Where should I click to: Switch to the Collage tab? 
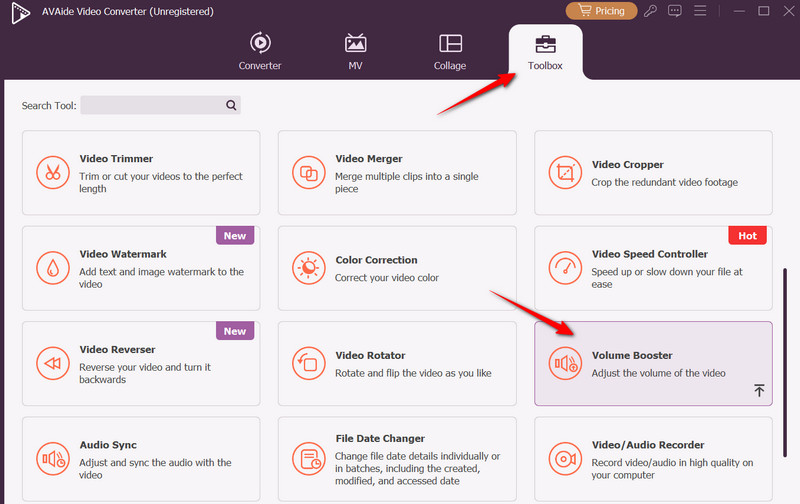click(450, 53)
